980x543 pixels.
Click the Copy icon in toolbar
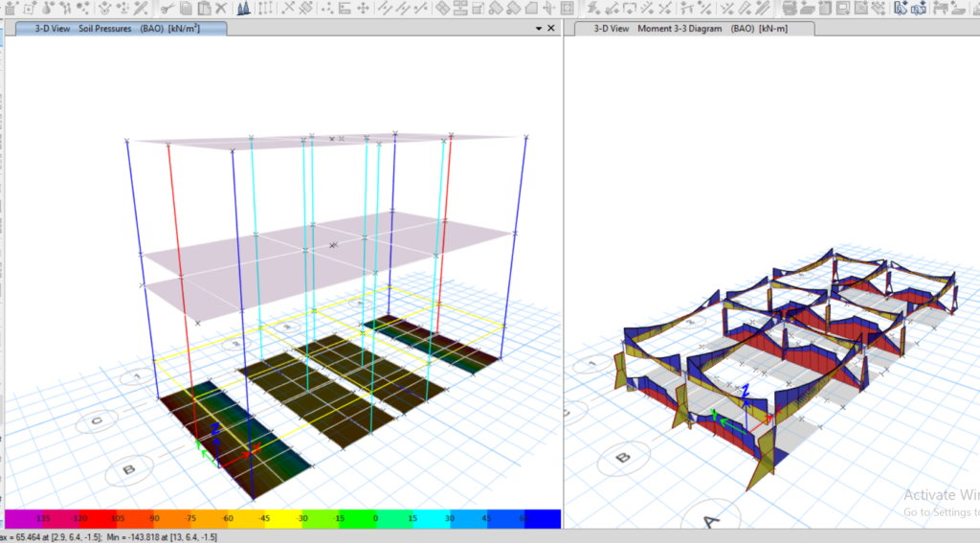(x=186, y=8)
